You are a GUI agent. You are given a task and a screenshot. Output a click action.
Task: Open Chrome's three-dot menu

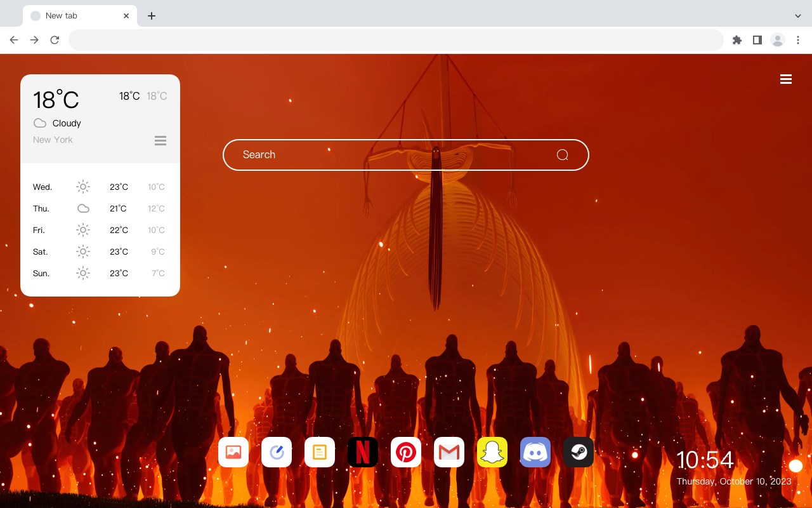coord(798,40)
